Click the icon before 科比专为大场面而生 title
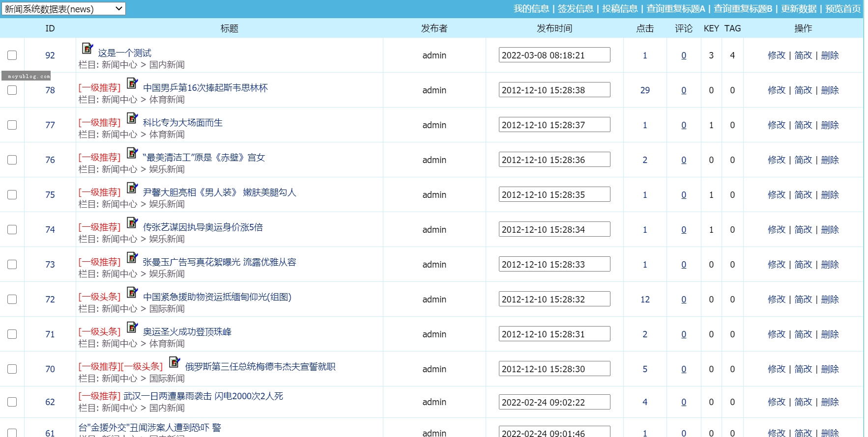 (132, 118)
